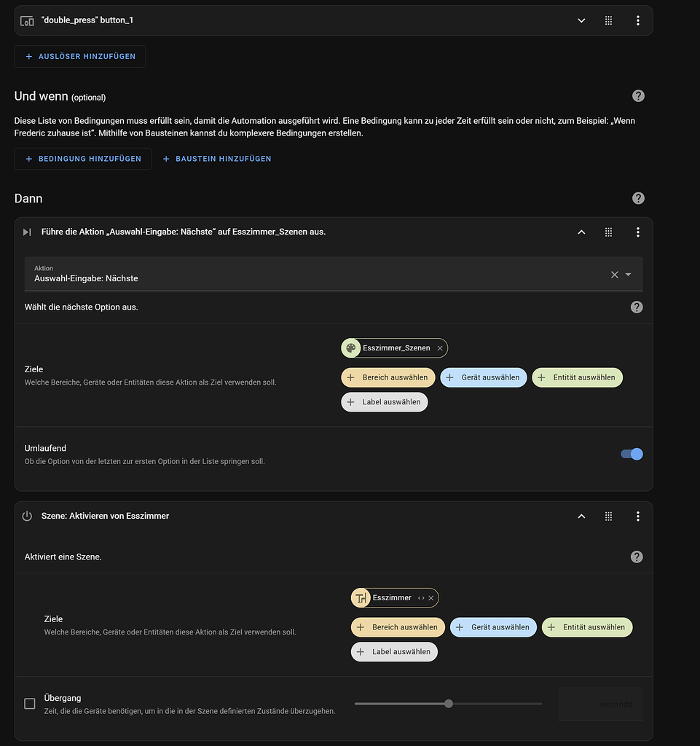
Task: Open the trigger card's three-dot menu
Action: click(x=638, y=20)
